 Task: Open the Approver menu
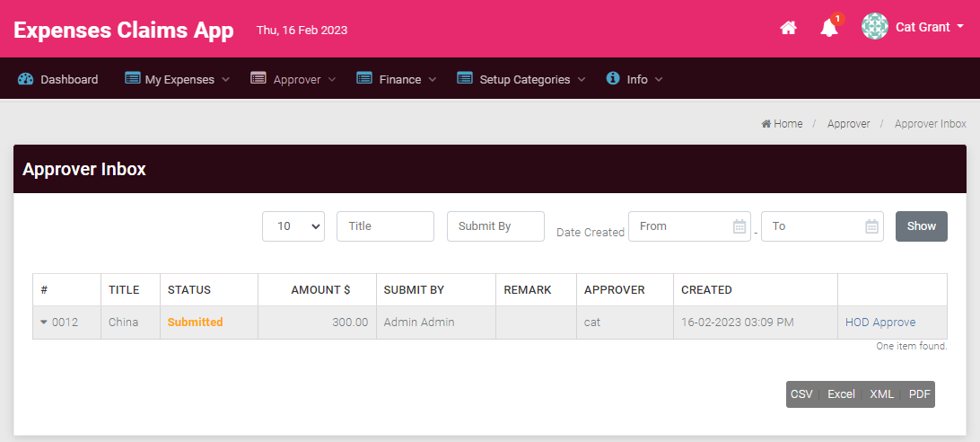coord(293,80)
